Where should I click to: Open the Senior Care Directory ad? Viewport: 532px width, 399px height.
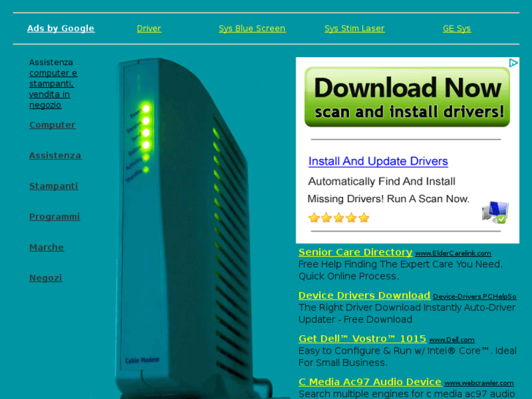click(x=355, y=253)
